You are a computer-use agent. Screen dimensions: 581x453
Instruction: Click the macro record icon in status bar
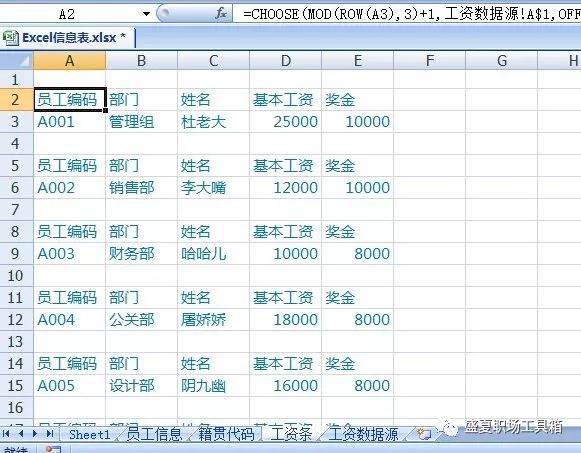[53, 450]
